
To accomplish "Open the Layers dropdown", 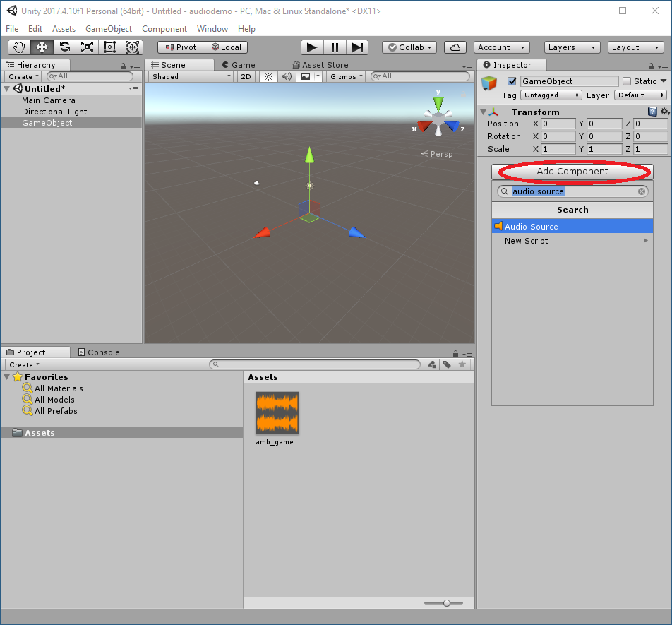I will pos(572,47).
